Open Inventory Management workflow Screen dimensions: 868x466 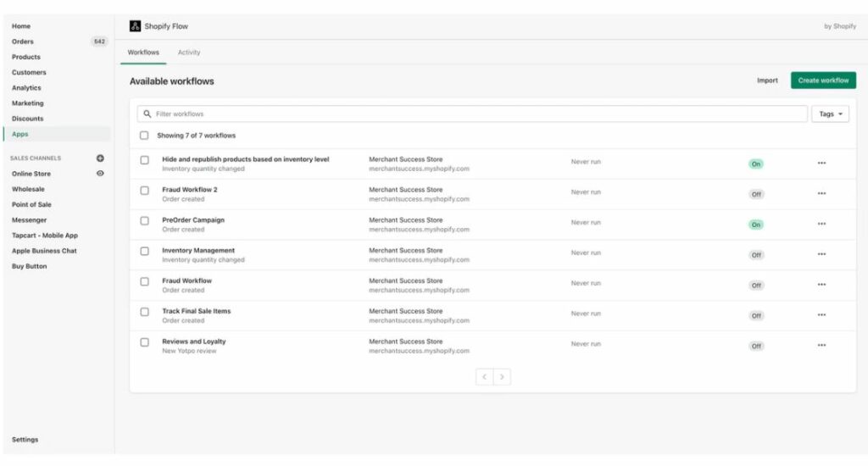click(198, 251)
